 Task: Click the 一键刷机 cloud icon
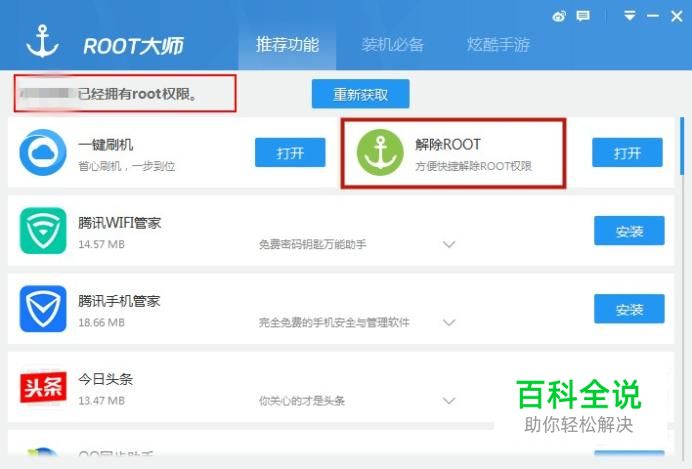(x=43, y=152)
